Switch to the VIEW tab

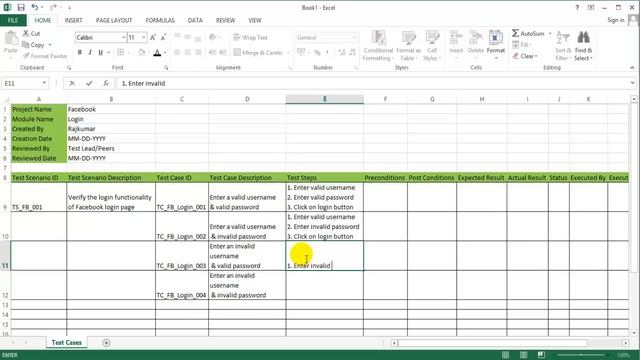[x=255, y=20]
